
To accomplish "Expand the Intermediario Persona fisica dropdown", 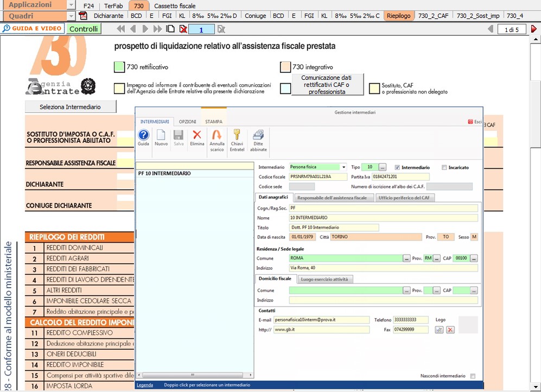I will [x=343, y=167].
